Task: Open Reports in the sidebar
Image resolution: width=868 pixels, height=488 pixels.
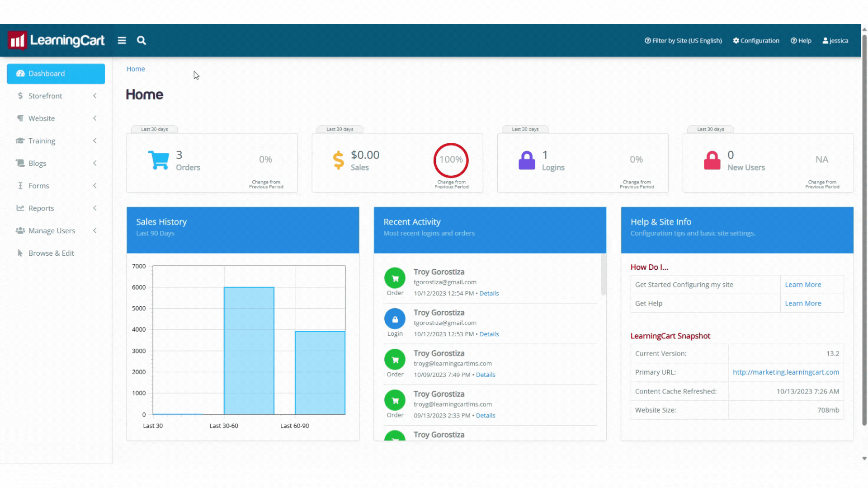Action: click(x=56, y=208)
